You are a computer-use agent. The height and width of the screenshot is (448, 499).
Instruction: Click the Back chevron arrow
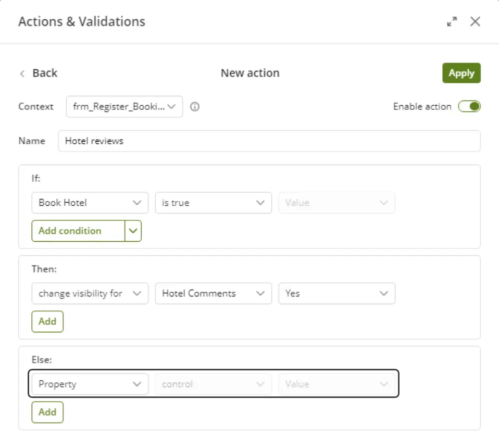coord(22,73)
